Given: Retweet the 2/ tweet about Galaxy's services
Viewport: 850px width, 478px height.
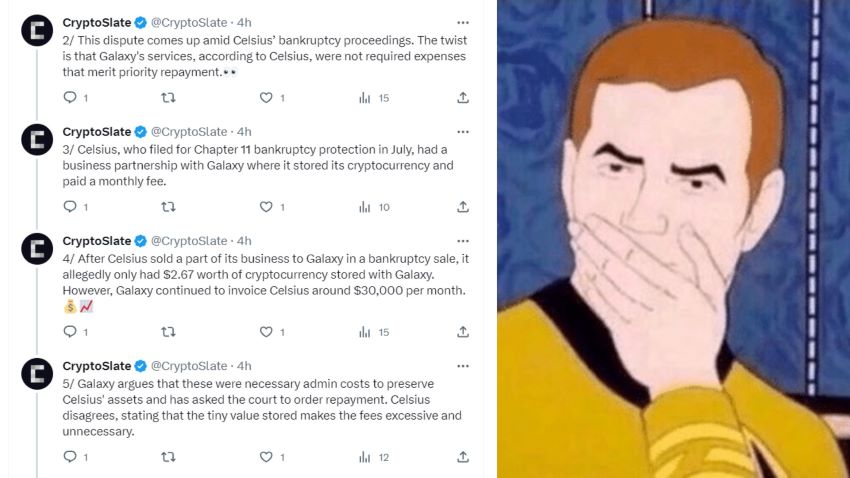Looking at the screenshot, I should click(168, 98).
